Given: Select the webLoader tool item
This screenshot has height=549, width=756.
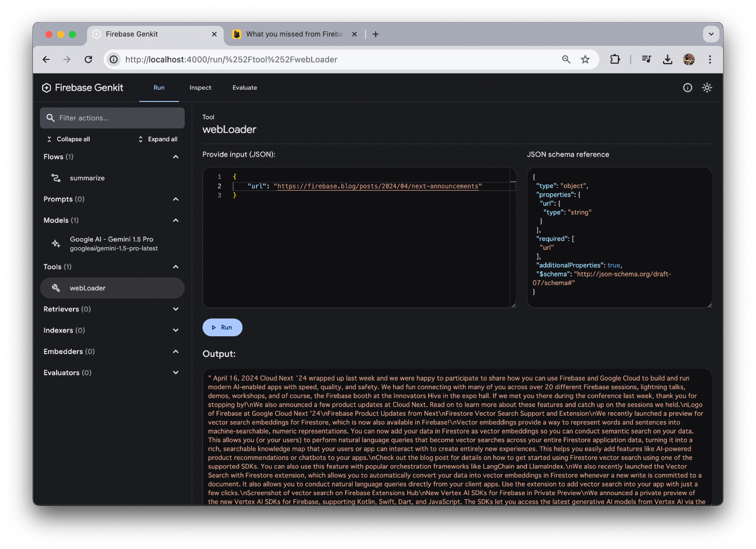Looking at the screenshot, I should (x=112, y=288).
